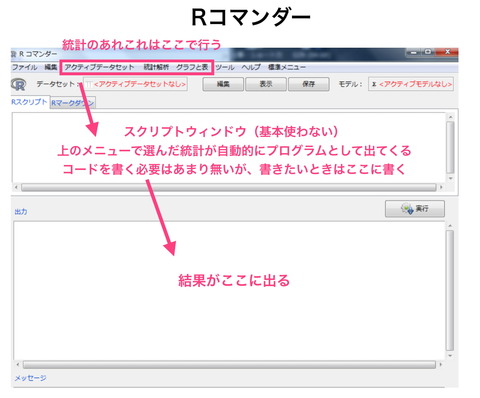Screen dimensions: 480x398
Task: Click the メッセージ label
Action: [x=30, y=378]
